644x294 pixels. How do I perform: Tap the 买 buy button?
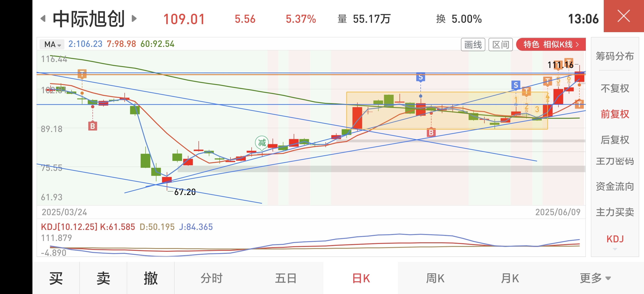[56, 278]
